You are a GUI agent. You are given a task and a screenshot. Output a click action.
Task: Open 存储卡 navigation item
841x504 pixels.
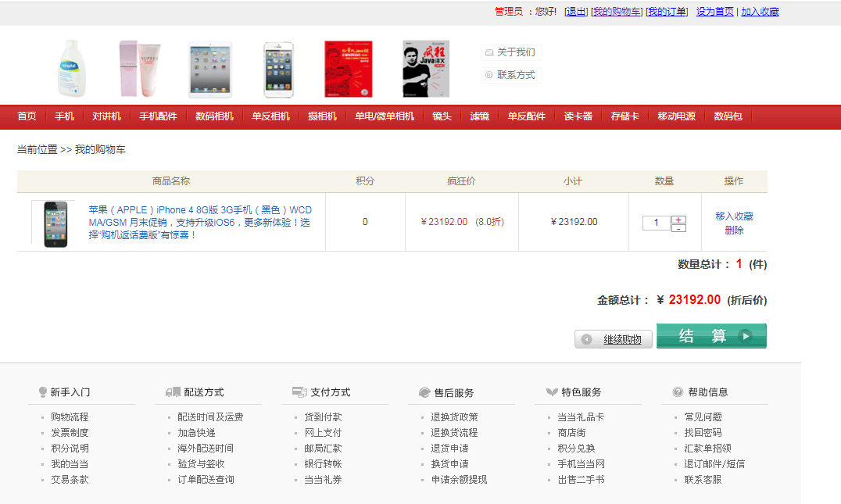pyautogui.click(x=624, y=116)
